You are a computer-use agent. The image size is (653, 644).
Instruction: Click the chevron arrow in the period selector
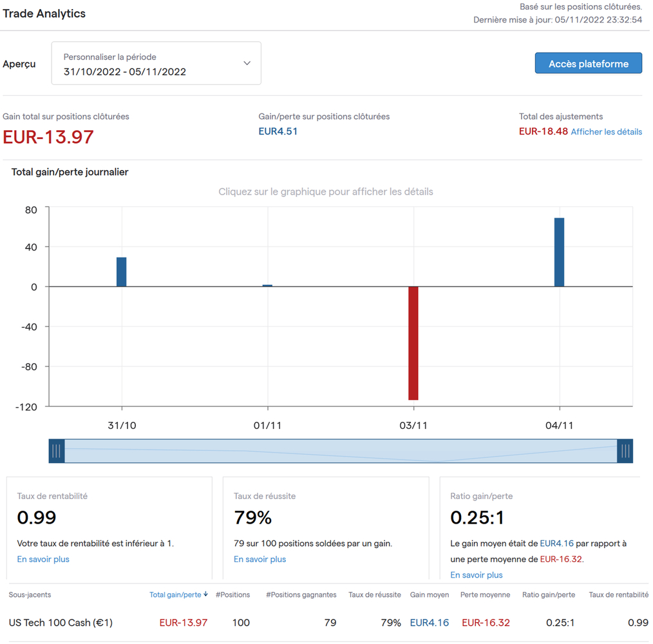[247, 63]
